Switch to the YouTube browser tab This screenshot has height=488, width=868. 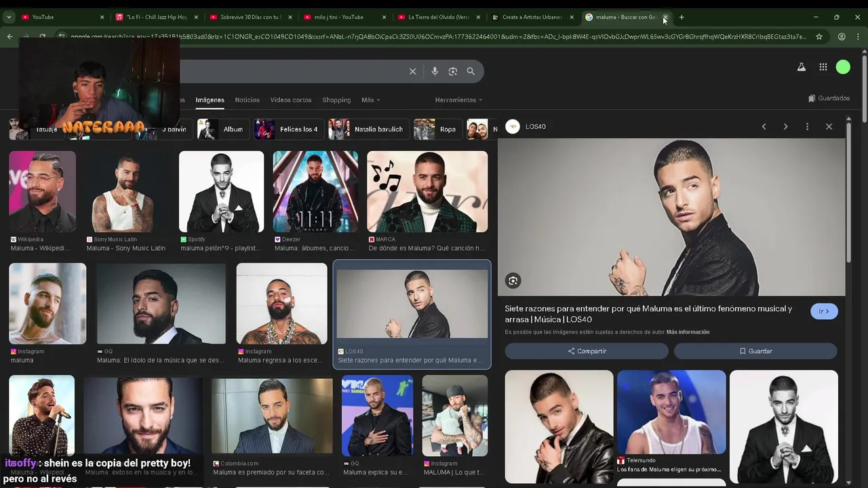click(63, 17)
